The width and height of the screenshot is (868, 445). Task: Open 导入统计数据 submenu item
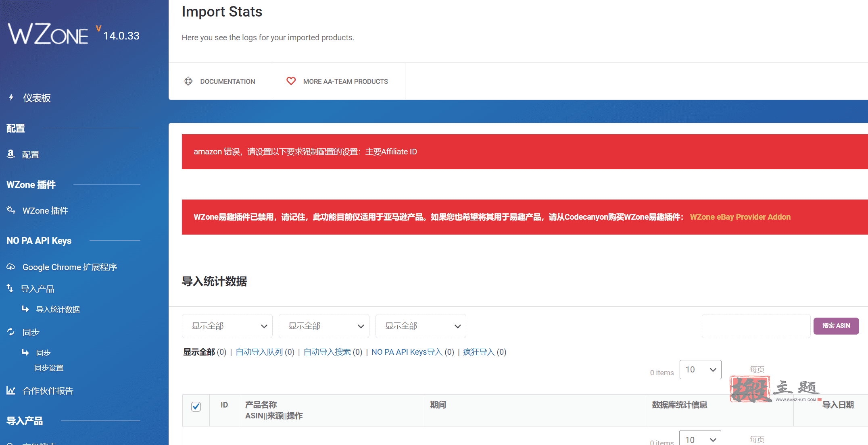pos(58,310)
